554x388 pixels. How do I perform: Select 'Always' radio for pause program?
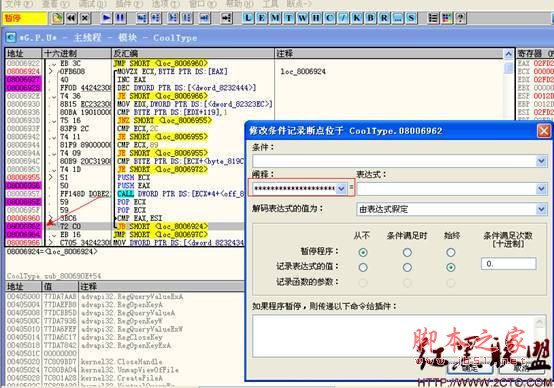[450, 252]
